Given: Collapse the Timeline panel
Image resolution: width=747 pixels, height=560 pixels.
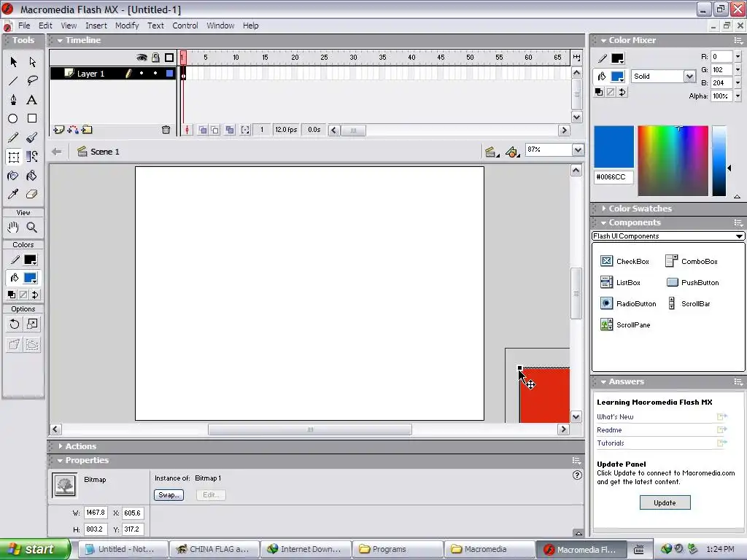Looking at the screenshot, I should [x=60, y=41].
